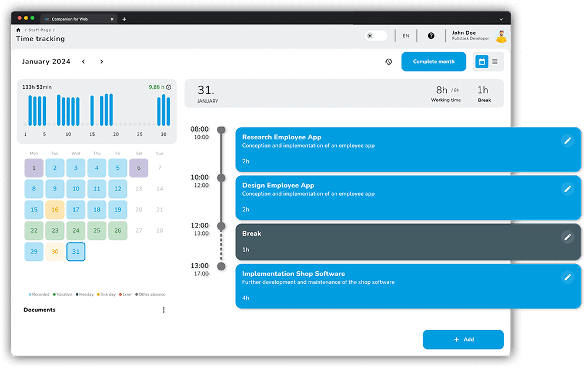The image size is (588, 372).
Task: Click the history clock icon
Action: (x=388, y=62)
